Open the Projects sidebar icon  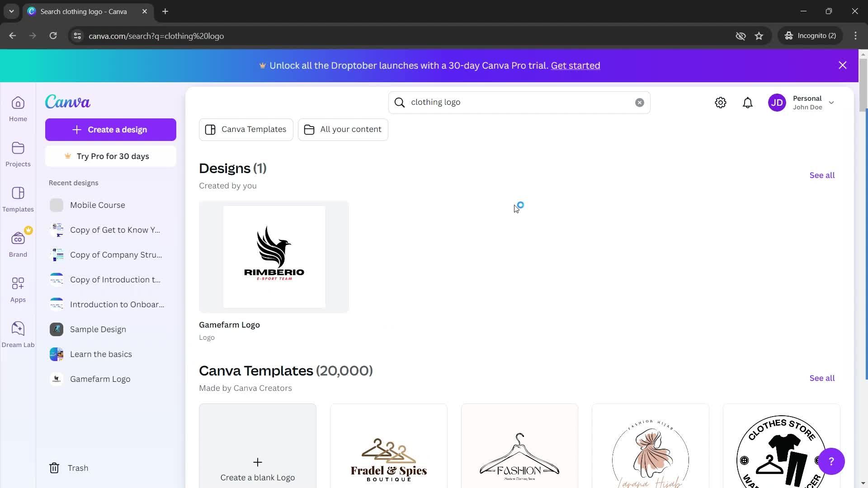click(18, 154)
